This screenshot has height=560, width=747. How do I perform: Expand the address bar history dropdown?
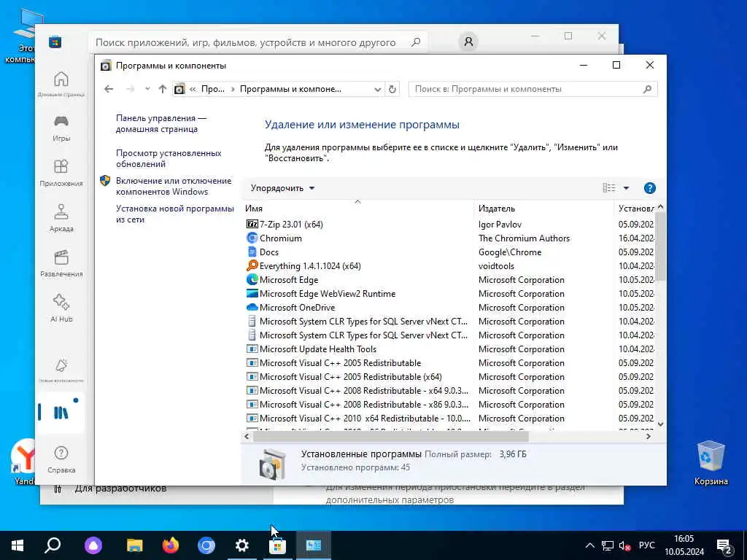(377, 89)
